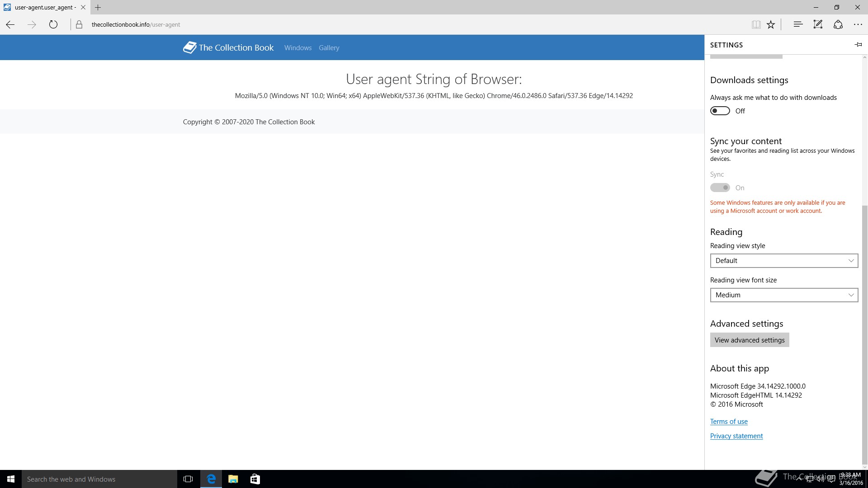Screen dimensions: 868x488
Task: Click the address bar URL
Action: coord(136,24)
